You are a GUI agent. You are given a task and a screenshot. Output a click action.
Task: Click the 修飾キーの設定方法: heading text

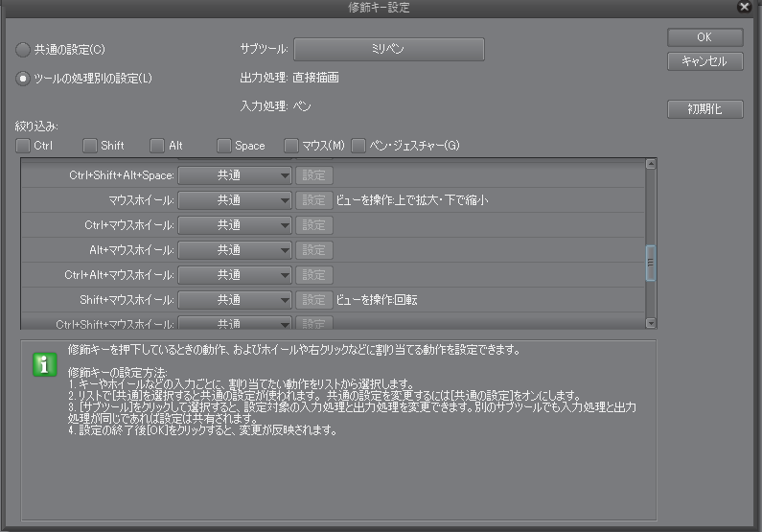click(117, 372)
